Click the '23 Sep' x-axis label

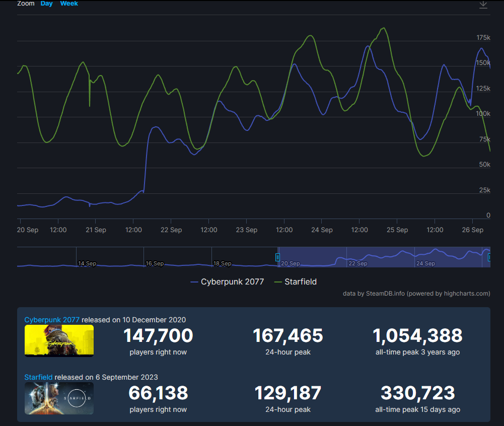tap(247, 230)
